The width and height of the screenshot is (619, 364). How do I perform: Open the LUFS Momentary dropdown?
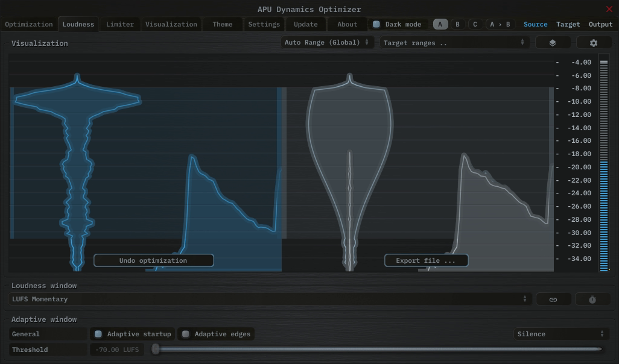click(270, 300)
